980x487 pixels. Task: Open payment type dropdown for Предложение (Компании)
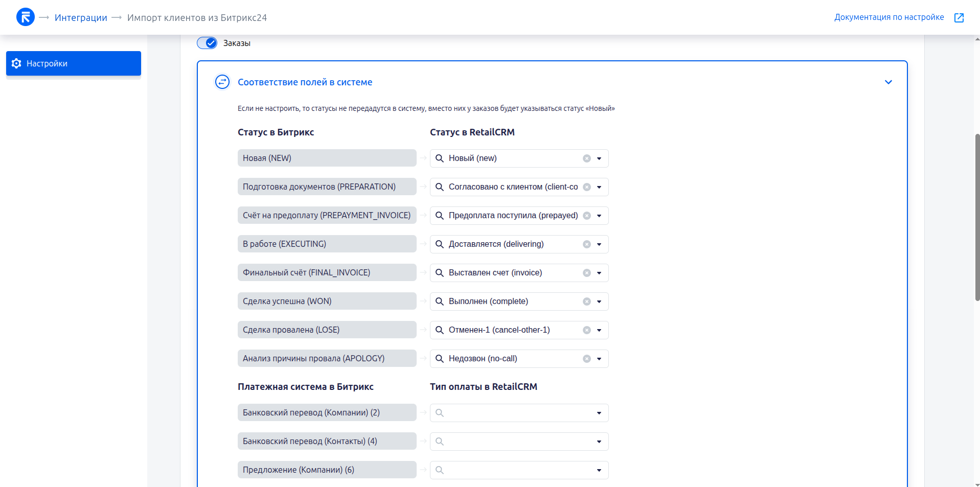pyautogui.click(x=599, y=470)
